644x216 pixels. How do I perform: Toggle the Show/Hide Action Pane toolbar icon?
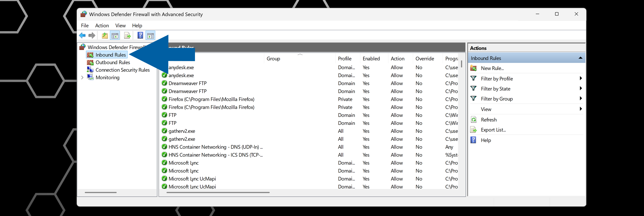(150, 35)
